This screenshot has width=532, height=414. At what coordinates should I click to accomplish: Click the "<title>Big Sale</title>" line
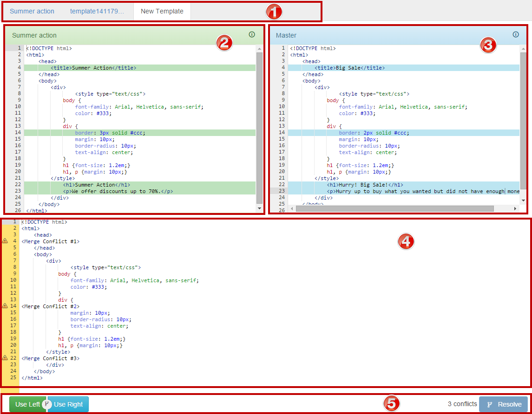(404, 68)
